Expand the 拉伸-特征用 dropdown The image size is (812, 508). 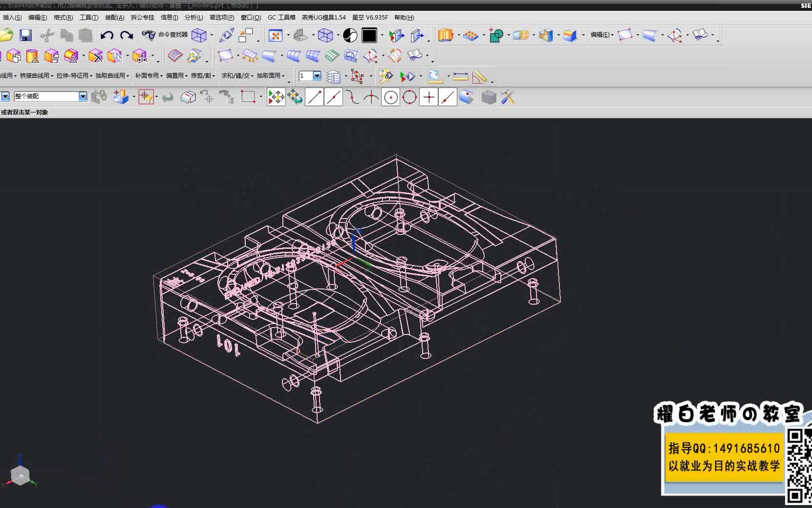[74, 76]
